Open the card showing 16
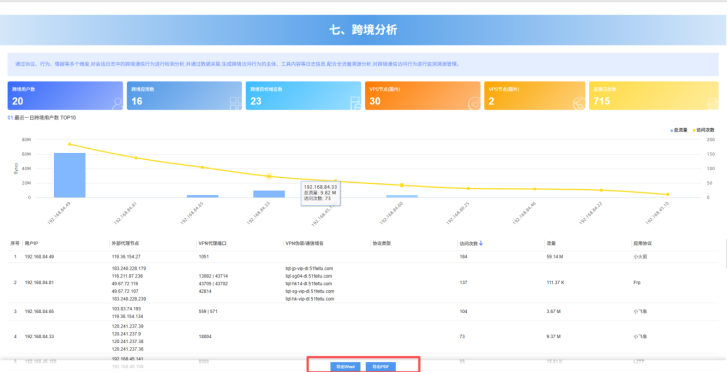728x372 pixels. pos(184,96)
